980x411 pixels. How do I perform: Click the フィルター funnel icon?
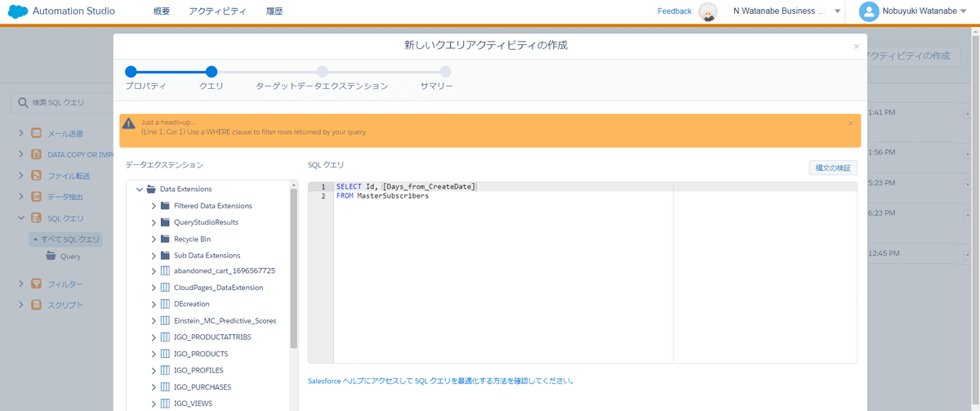(x=36, y=284)
